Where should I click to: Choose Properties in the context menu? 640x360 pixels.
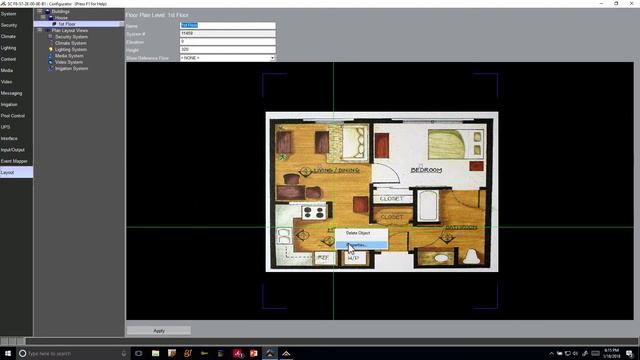[x=361, y=245]
